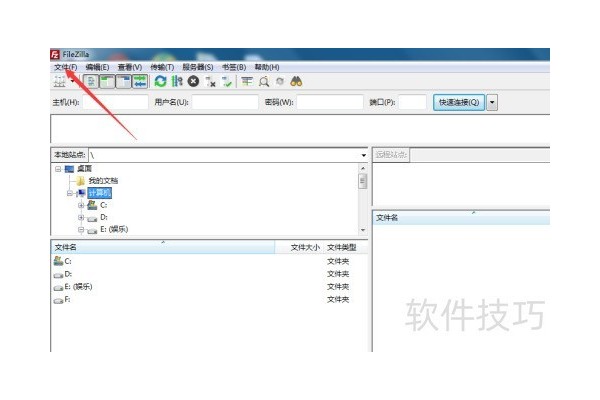Toggle remote directory tree display icon

point(124,81)
